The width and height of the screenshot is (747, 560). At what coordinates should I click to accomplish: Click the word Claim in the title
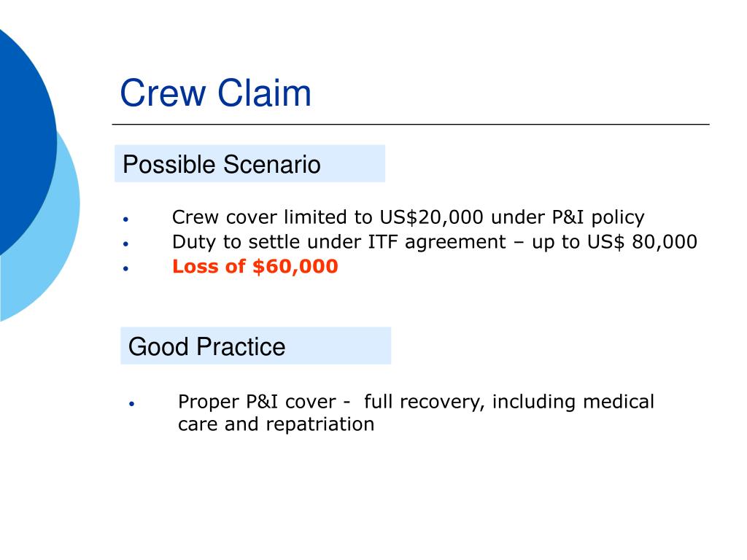[264, 93]
